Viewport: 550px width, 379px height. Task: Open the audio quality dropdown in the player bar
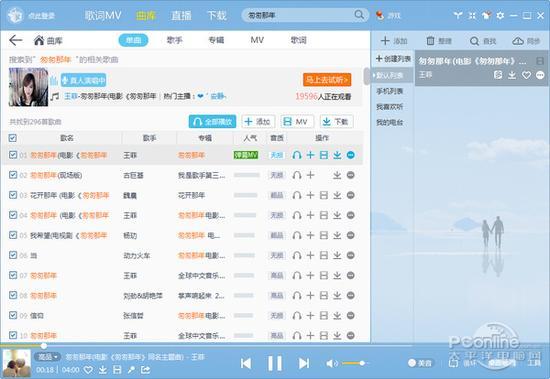[x=47, y=357]
